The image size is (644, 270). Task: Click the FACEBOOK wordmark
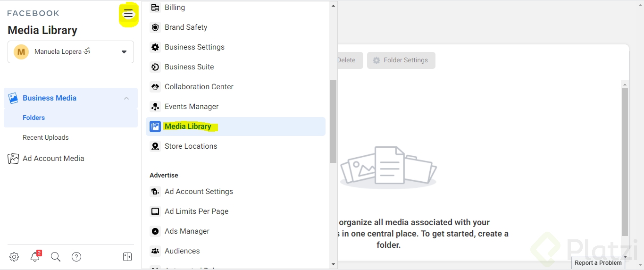33,13
